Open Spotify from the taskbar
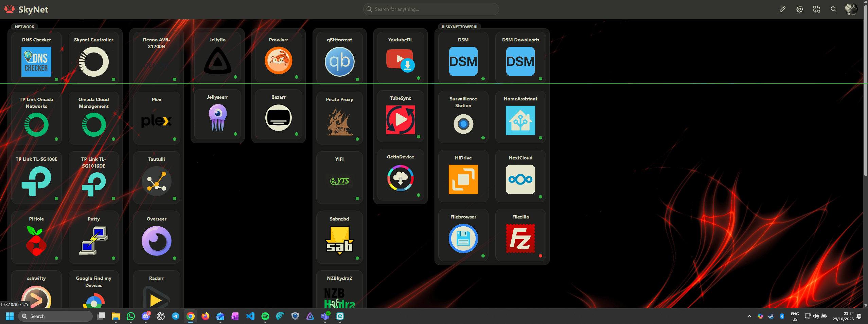The height and width of the screenshot is (324, 868). tap(265, 316)
